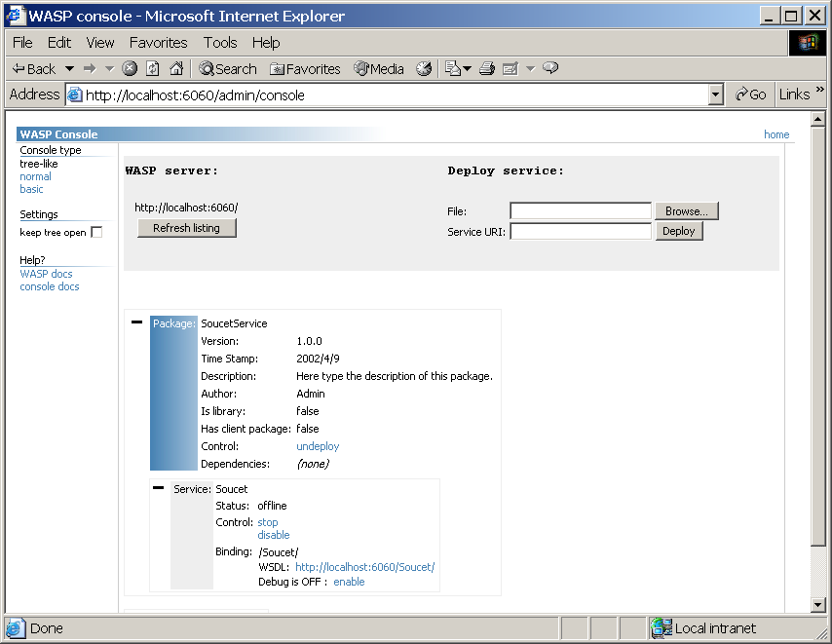Click the Refresh listing button
The height and width of the screenshot is (644, 832).
click(187, 228)
